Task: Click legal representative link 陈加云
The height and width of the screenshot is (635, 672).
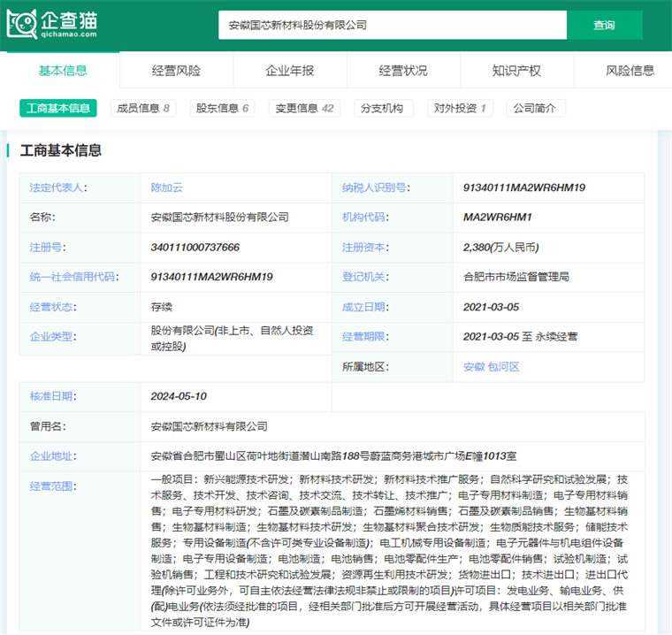Action: (x=167, y=187)
